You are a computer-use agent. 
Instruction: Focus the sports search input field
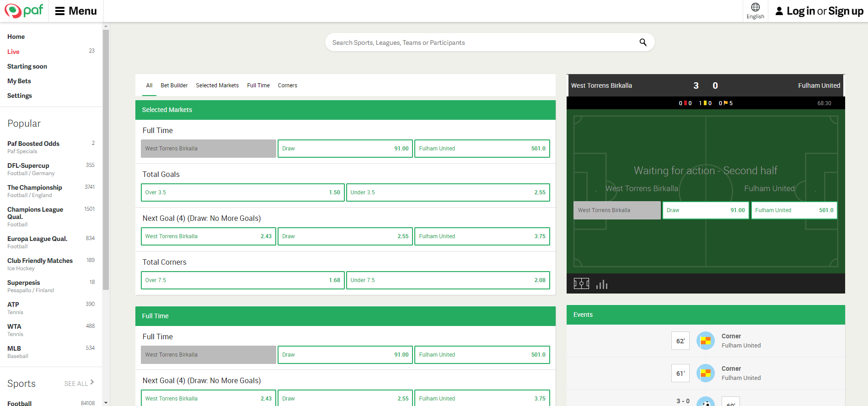click(480, 43)
